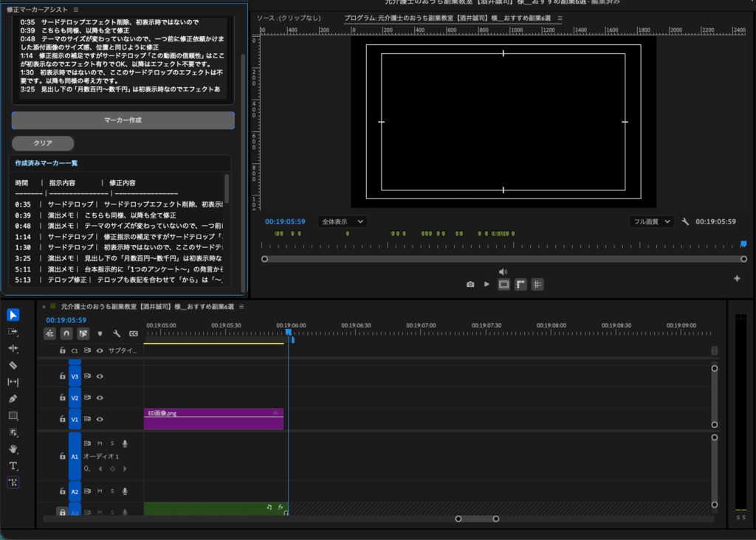The width and height of the screenshot is (756, 540).
Task: Select the プログラム monitor tab
Action: click(x=447, y=18)
